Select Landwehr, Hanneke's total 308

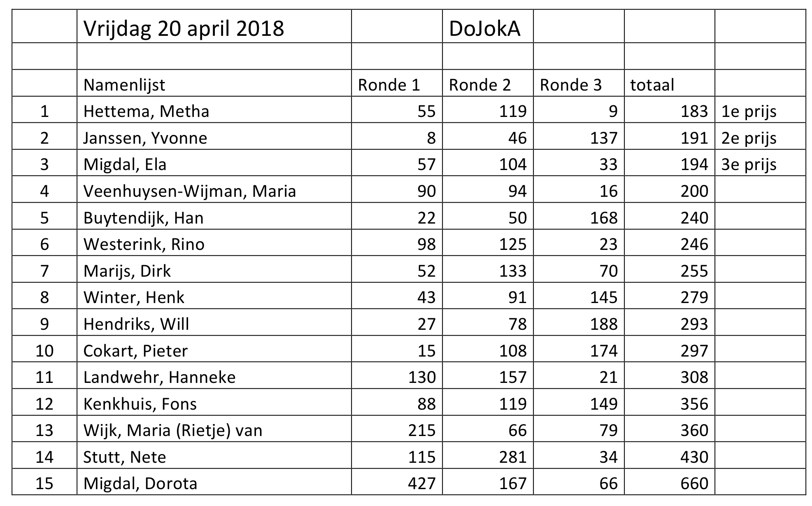(670, 375)
